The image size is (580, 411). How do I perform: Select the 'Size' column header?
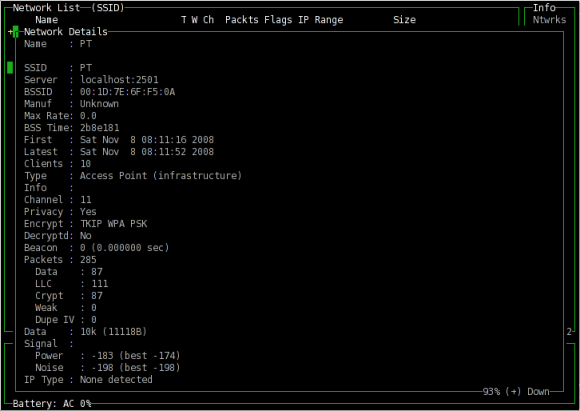click(404, 20)
